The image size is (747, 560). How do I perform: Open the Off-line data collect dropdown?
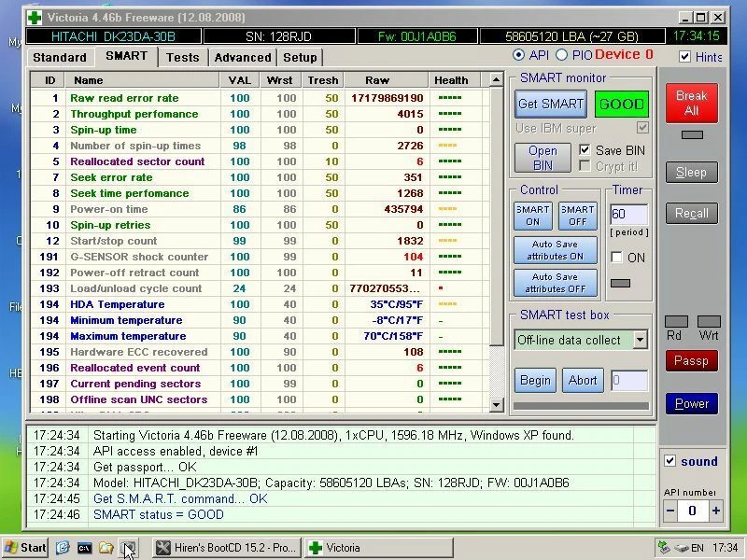640,340
